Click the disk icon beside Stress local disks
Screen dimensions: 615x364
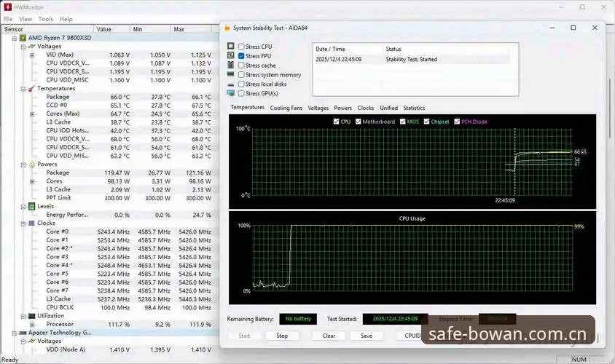230,84
